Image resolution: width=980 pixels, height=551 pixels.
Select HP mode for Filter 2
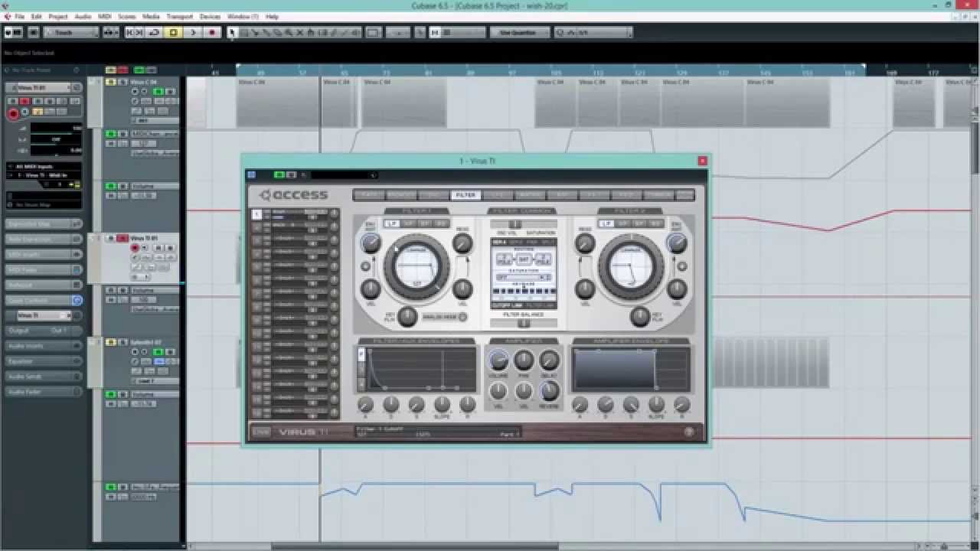[x=624, y=223]
